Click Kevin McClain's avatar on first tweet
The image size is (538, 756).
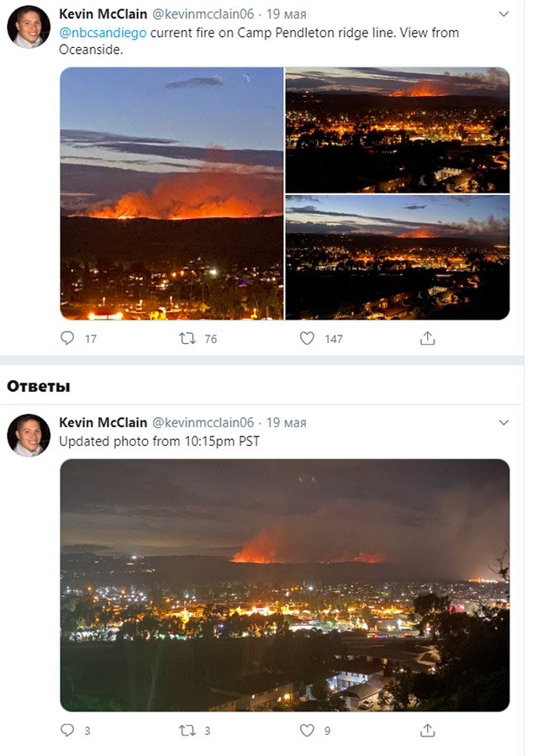coord(29,27)
